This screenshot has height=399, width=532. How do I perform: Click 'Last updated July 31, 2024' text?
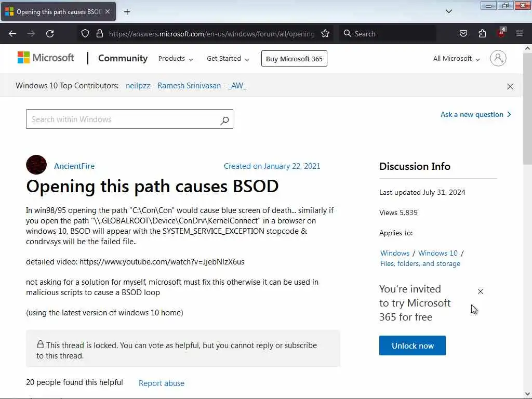[422, 192]
